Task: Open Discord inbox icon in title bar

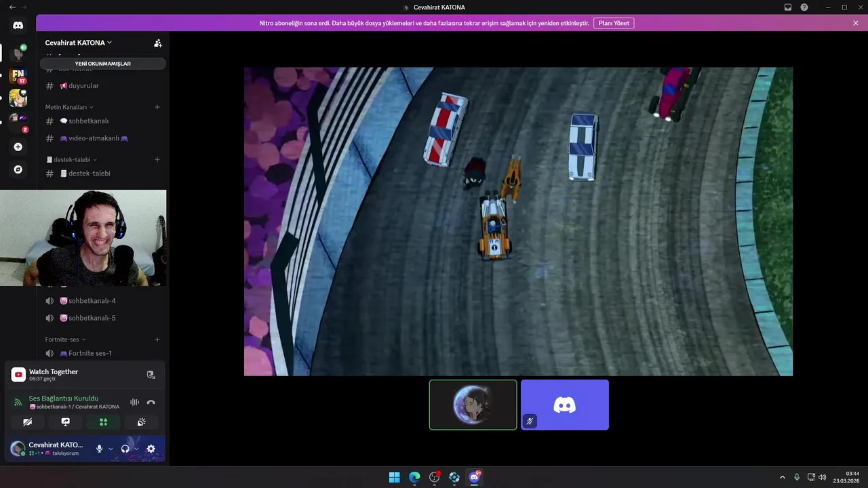Action: 788,7
